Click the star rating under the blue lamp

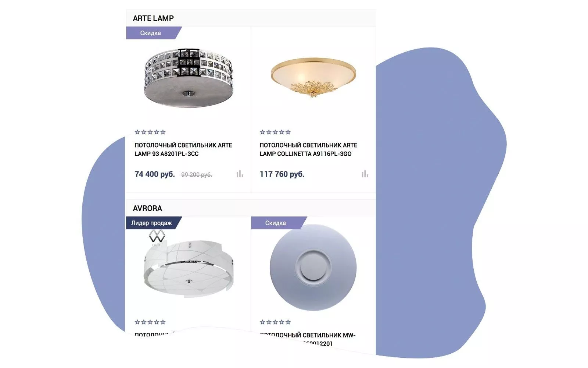(x=275, y=322)
